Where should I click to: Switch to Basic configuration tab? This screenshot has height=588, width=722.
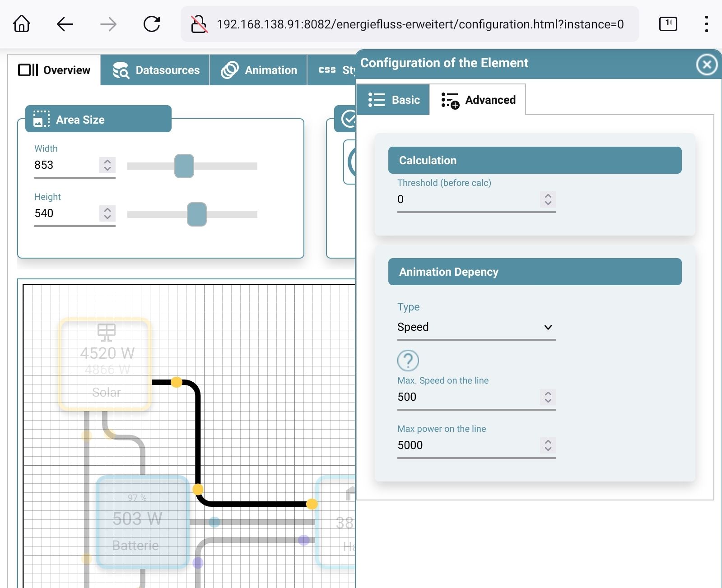393,100
